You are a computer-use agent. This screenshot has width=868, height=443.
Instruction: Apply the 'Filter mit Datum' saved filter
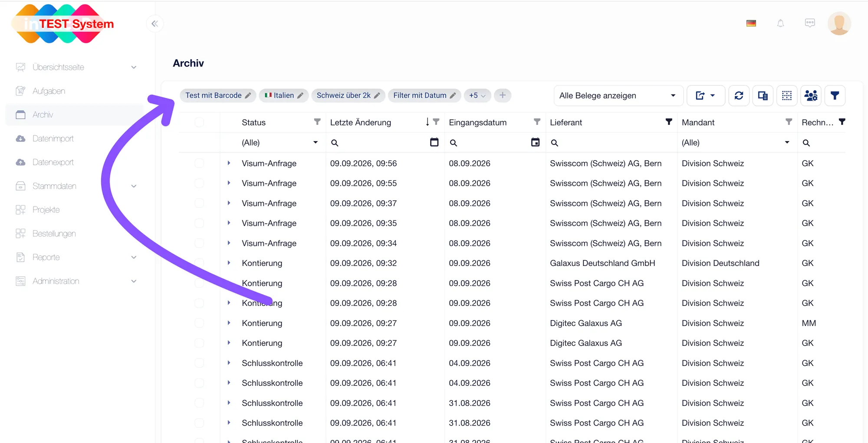tap(420, 95)
